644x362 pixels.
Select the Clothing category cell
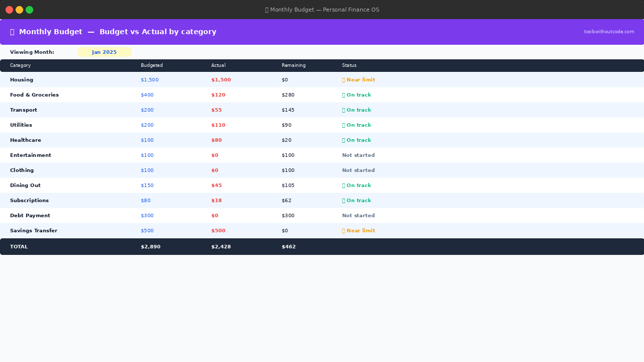tap(22, 170)
